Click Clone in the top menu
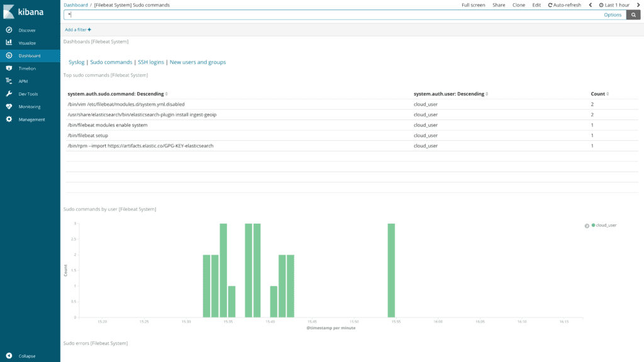The width and height of the screenshot is (644, 362). coord(519,5)
